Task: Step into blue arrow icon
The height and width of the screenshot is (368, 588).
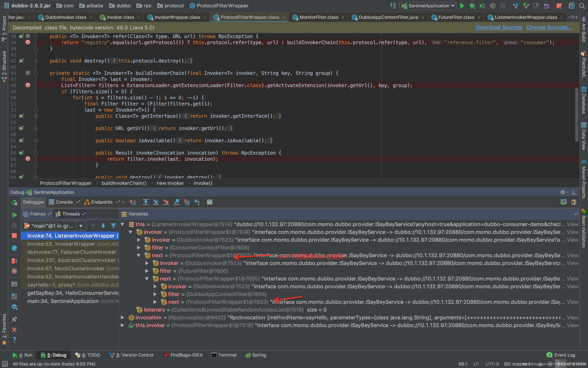Action: click(156, 202)
